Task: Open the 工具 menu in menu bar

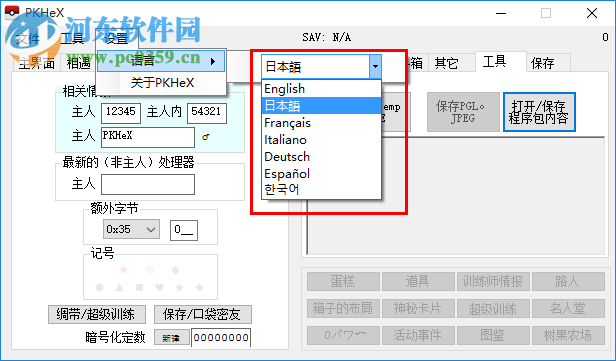Action: (x=72, y=38)
